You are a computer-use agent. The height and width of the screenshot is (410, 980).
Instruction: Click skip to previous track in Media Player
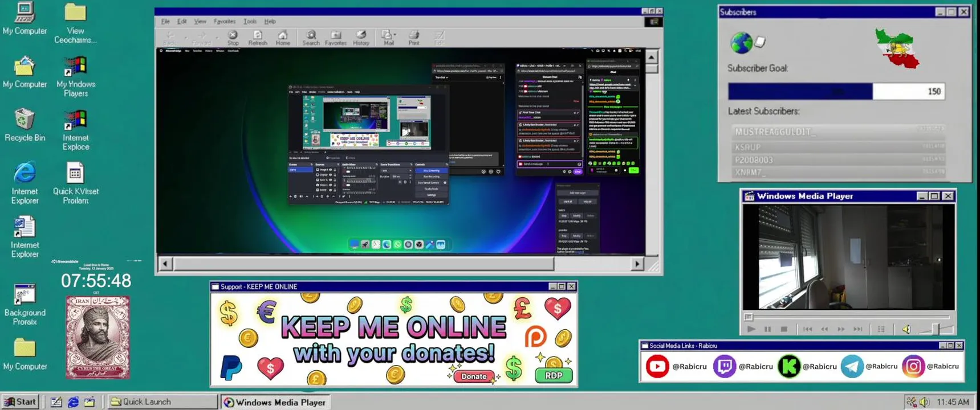[x=807, y=329]
